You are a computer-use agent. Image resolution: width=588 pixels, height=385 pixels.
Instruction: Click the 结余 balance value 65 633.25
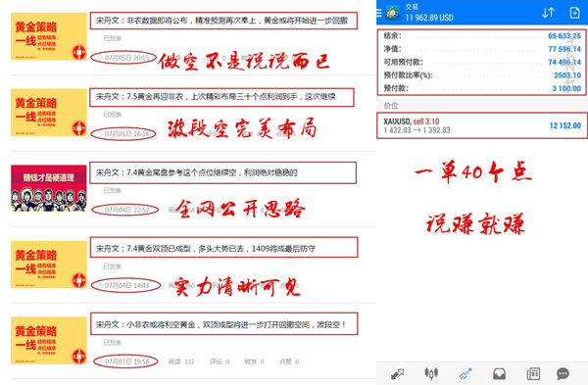click(564, 36)
